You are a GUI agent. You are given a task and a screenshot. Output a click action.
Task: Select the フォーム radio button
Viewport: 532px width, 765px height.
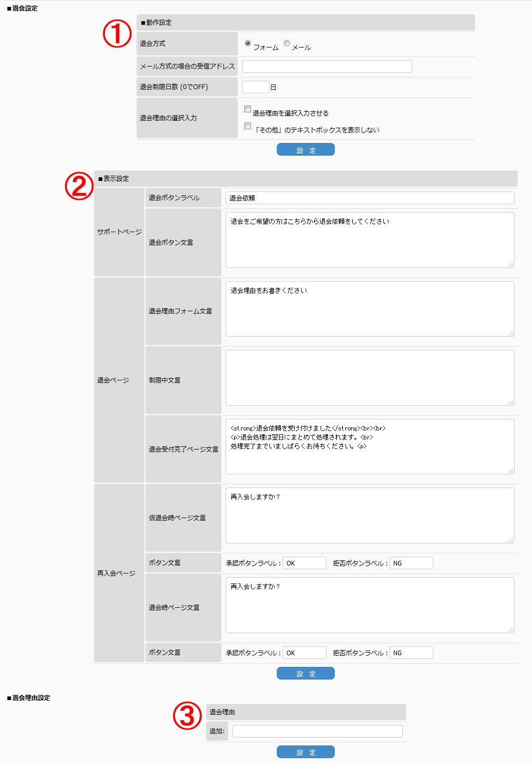[248, 43]
